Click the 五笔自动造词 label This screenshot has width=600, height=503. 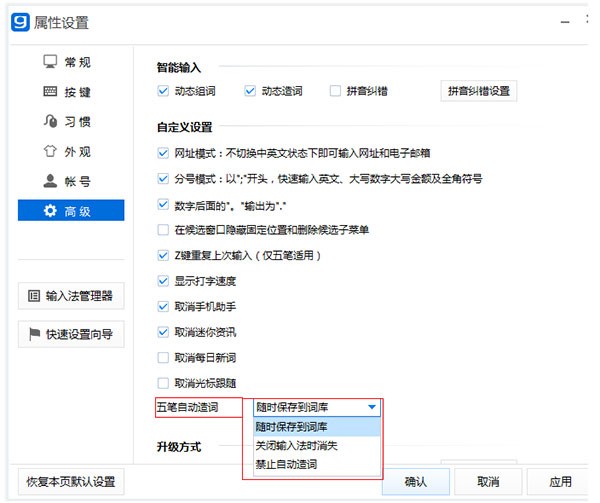188,407
